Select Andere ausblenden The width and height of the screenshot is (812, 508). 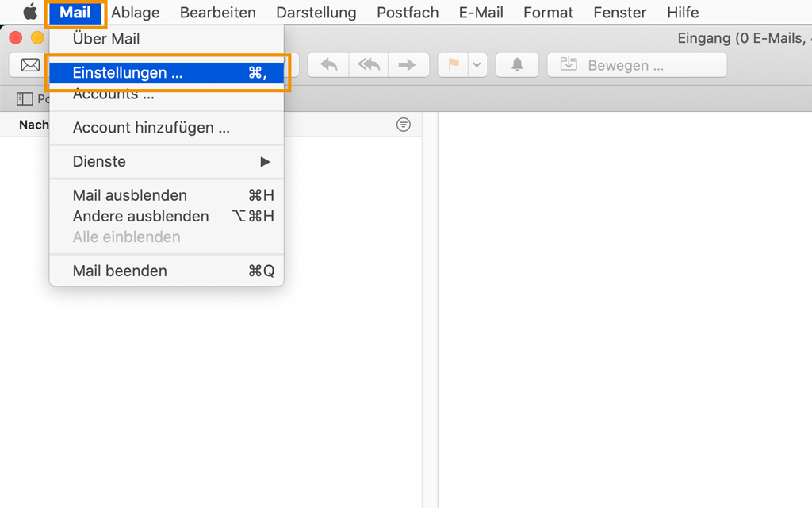[x=167, y=216]
